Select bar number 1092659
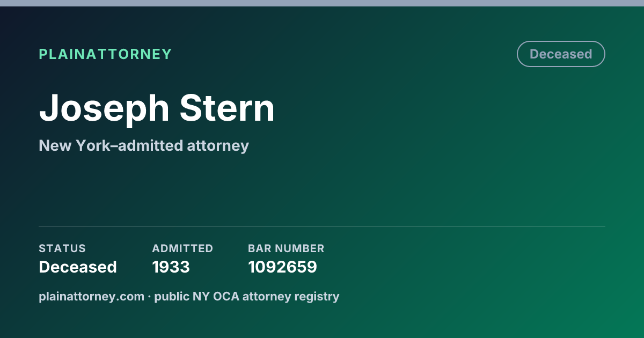This screenshot has width=644, height=338. click(282, 267)
